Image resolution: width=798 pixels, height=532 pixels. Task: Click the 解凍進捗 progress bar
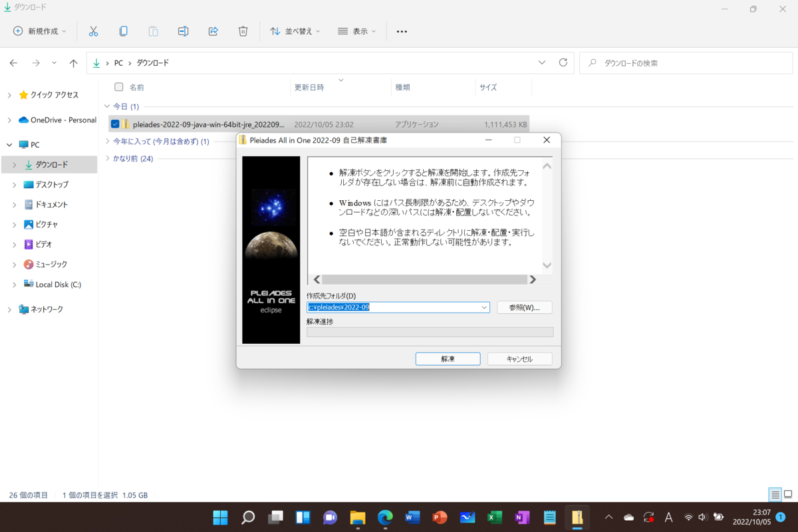430,332
